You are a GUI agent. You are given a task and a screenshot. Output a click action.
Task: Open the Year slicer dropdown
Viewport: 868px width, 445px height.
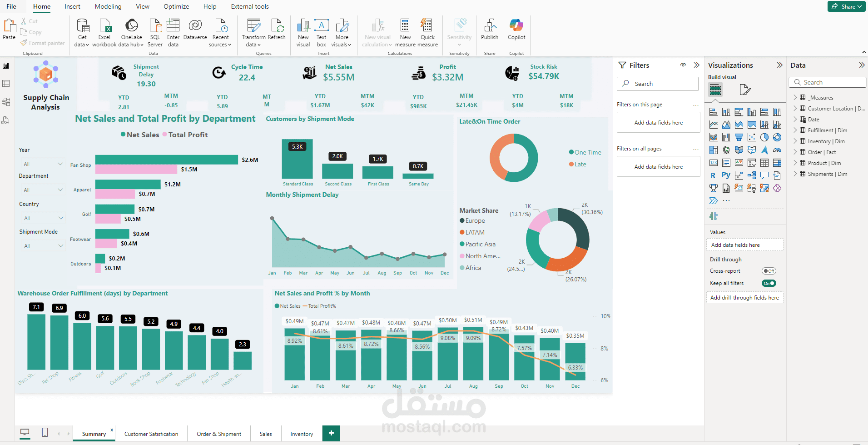43,164
